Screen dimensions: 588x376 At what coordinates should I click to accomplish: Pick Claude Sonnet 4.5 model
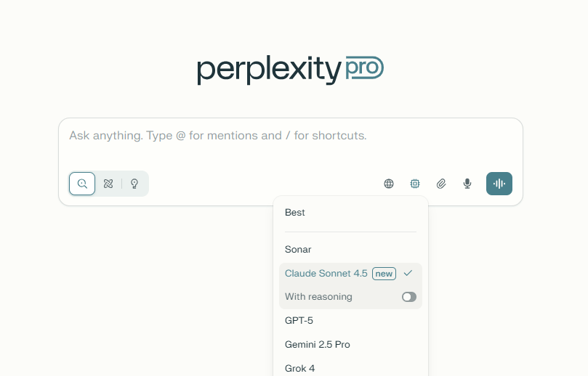click(326, 274)
